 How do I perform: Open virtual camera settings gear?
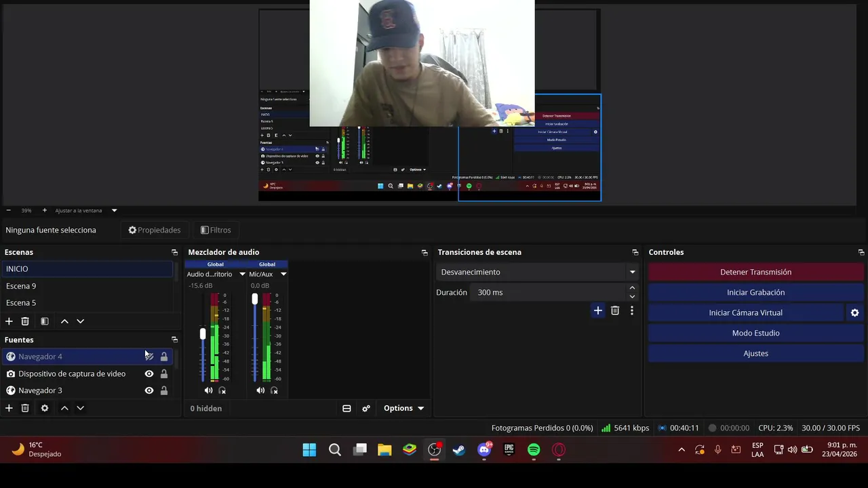[854, 312]
